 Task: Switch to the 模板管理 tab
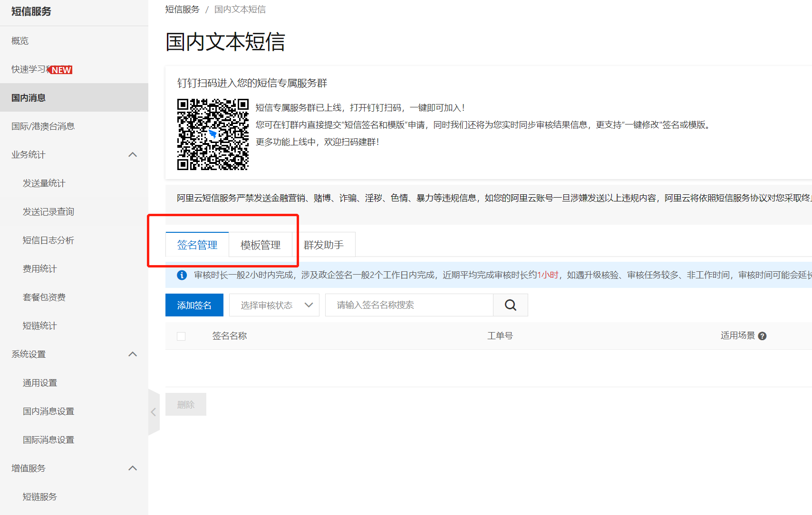pos(261,245)
